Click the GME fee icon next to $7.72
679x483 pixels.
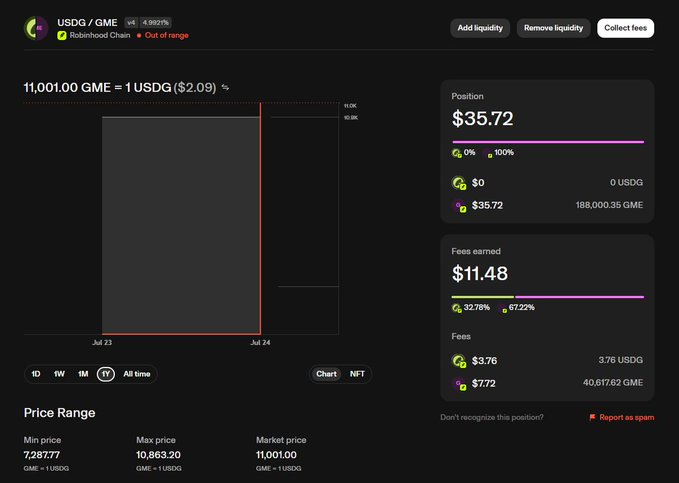[459, 383]
